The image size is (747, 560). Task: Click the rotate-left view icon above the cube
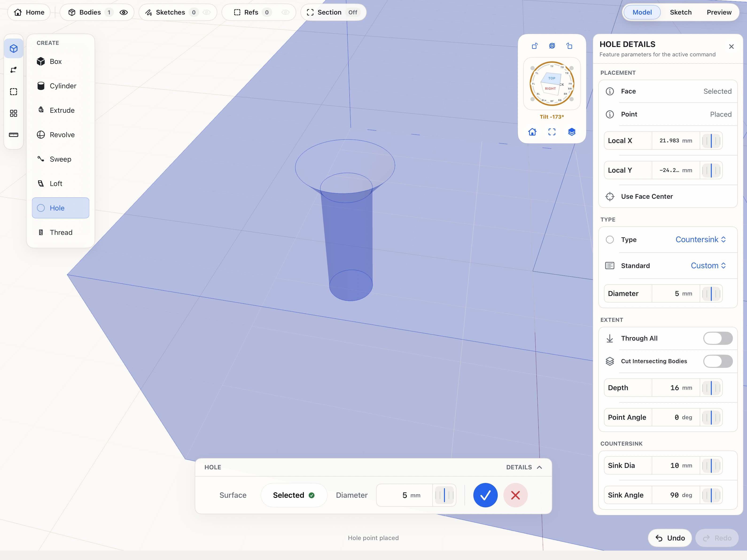coord(535,46)
